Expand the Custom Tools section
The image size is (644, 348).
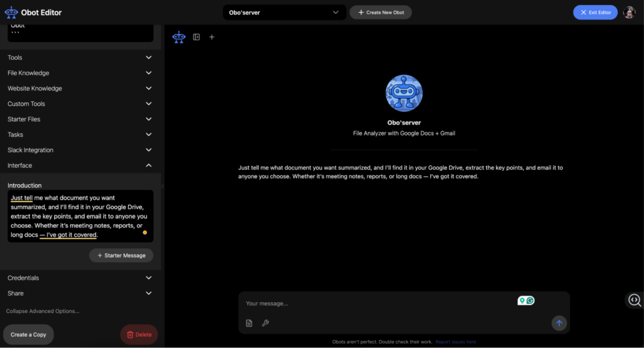(80, 104)
